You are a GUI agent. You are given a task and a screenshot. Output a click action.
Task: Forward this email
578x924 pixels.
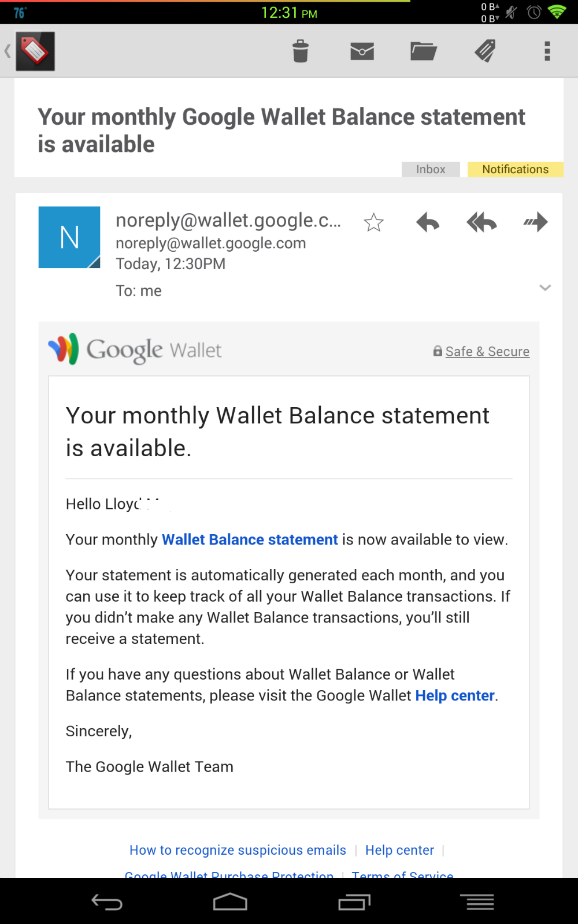click(536, 222)
